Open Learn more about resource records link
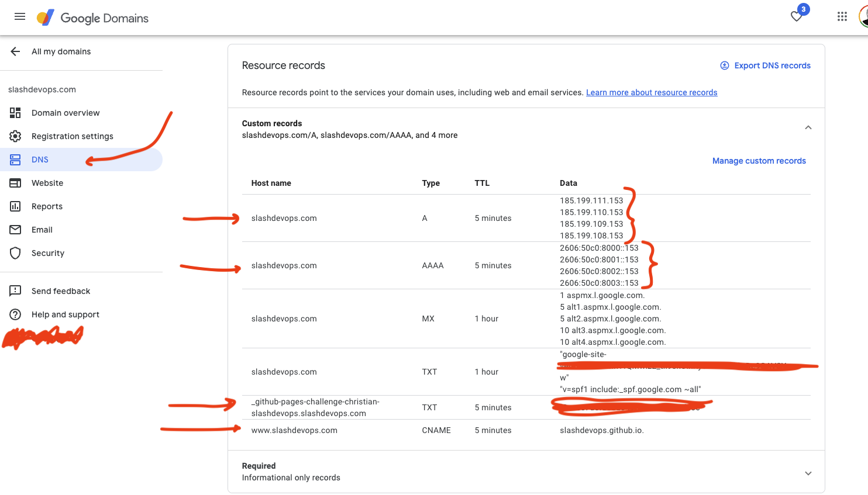This screenshot has width=868, height=495. (x=652, y=92)
